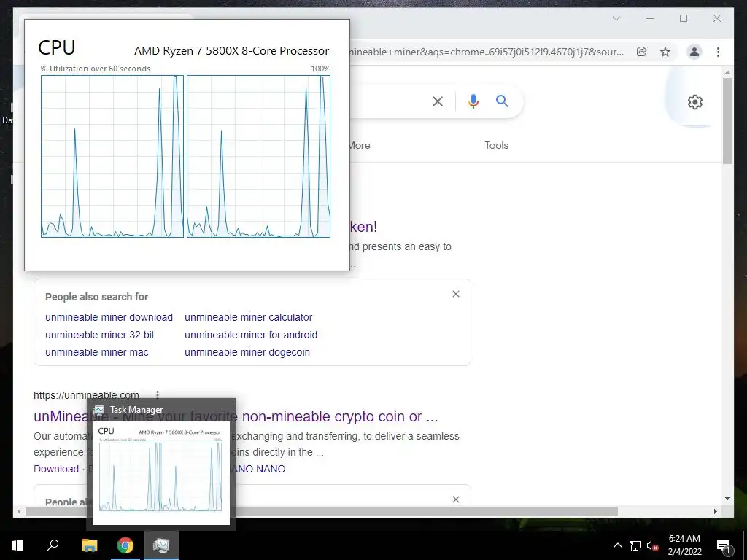
Task: Start voice search with microphone icon
Action: tap(473, 101)
